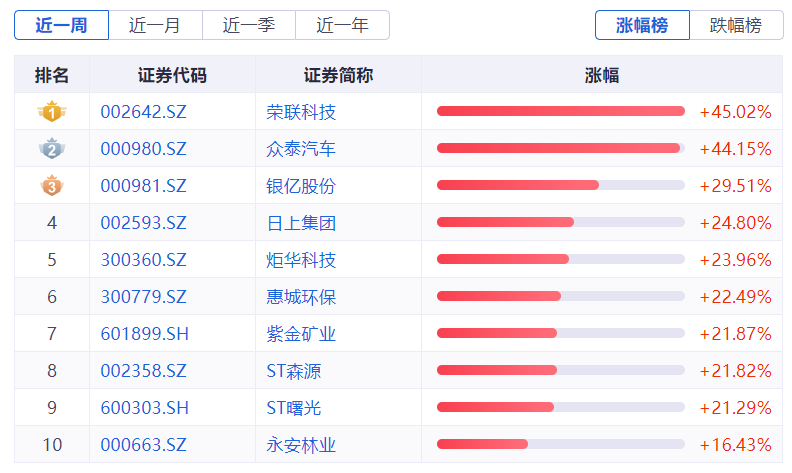Click the +29.51% gain value

point(735,186)
